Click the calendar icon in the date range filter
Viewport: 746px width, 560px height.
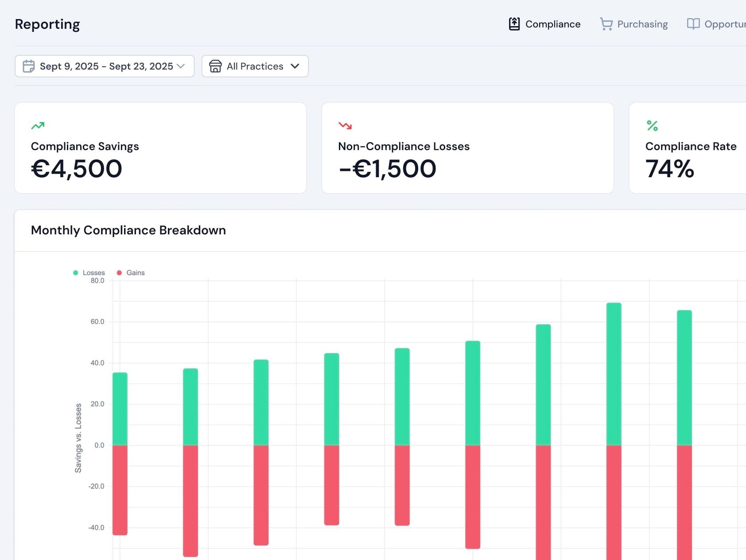point(28,66)
